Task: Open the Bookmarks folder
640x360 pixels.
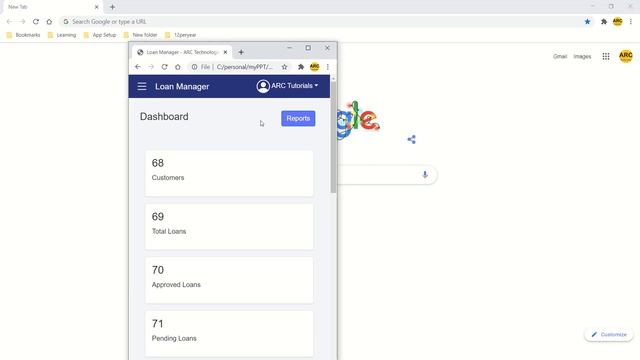Action: coord(23,35)
